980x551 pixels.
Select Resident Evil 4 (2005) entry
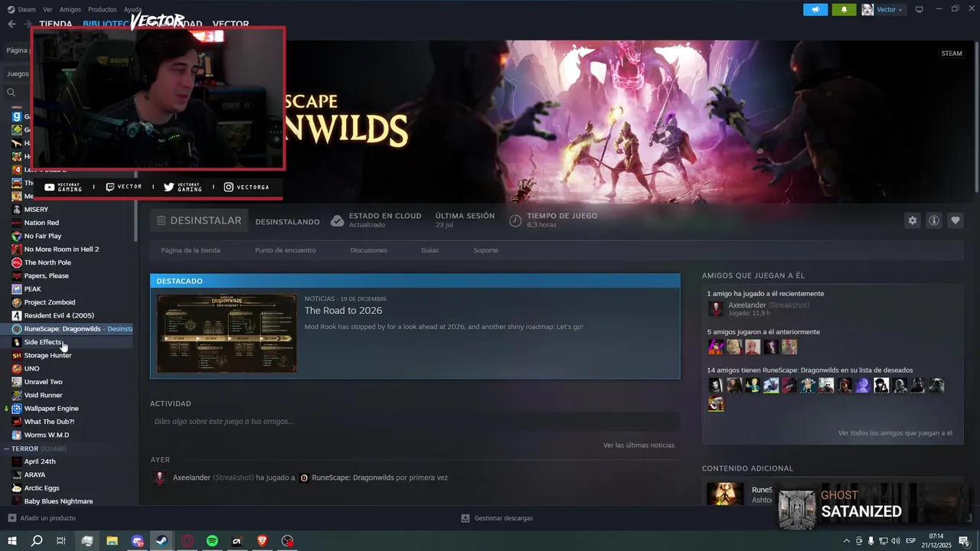(x=59, y=315)
